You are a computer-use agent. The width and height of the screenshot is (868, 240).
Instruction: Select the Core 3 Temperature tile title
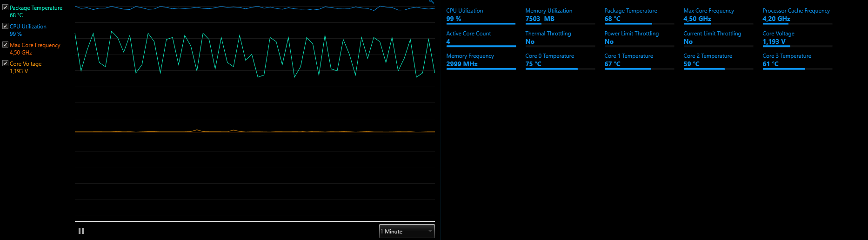(x=787, y=56)
